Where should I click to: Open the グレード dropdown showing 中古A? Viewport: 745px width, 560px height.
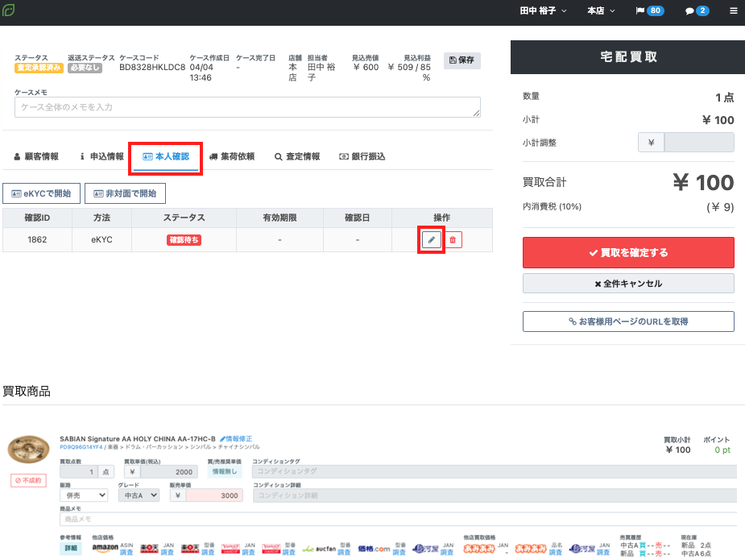(x=139, y=495)
